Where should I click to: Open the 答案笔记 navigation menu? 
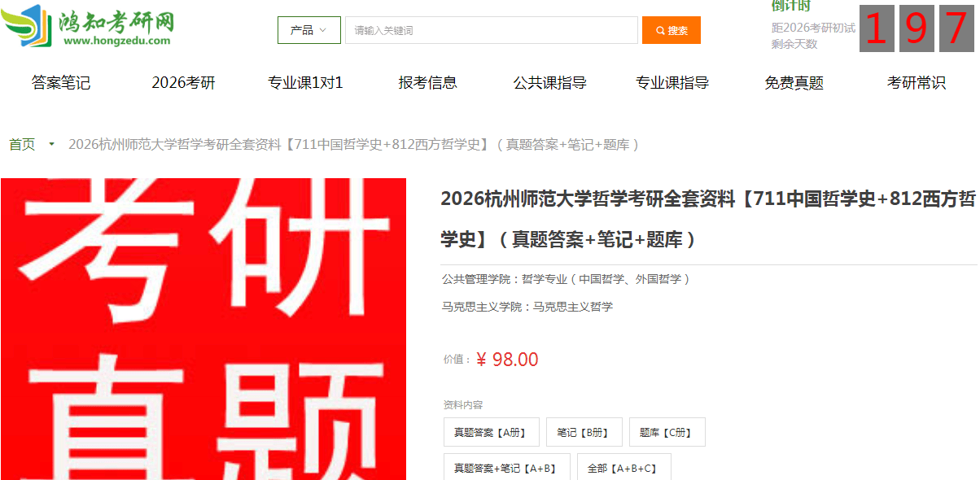click(x=61, y=82)
